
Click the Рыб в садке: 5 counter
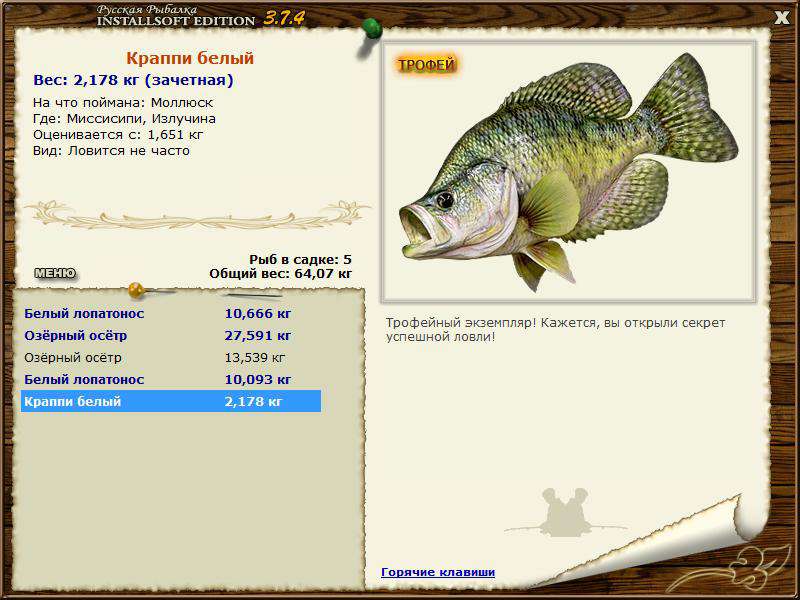[301, 260]
